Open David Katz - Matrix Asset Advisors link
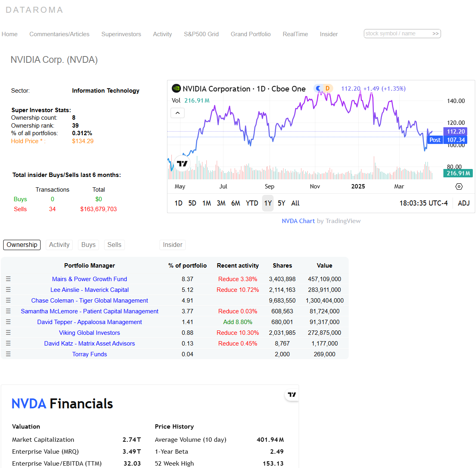Screen dimensions: 476x468 89,343
